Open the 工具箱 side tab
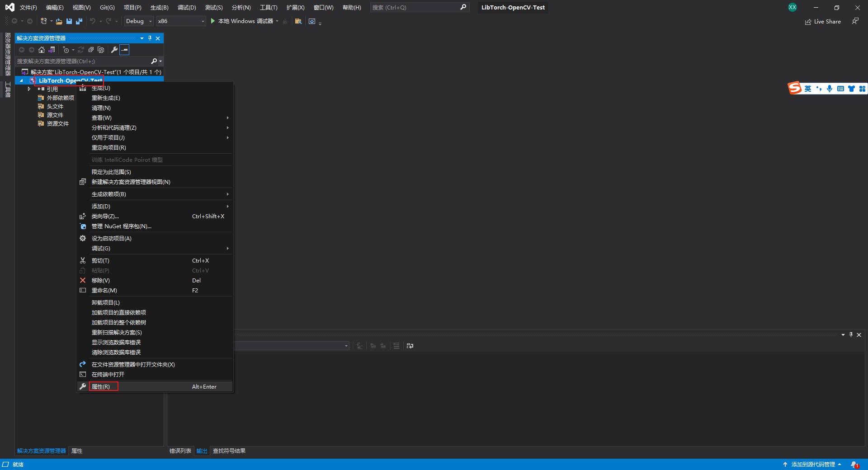This screenshot has width=868, height=470. point(8,89)
